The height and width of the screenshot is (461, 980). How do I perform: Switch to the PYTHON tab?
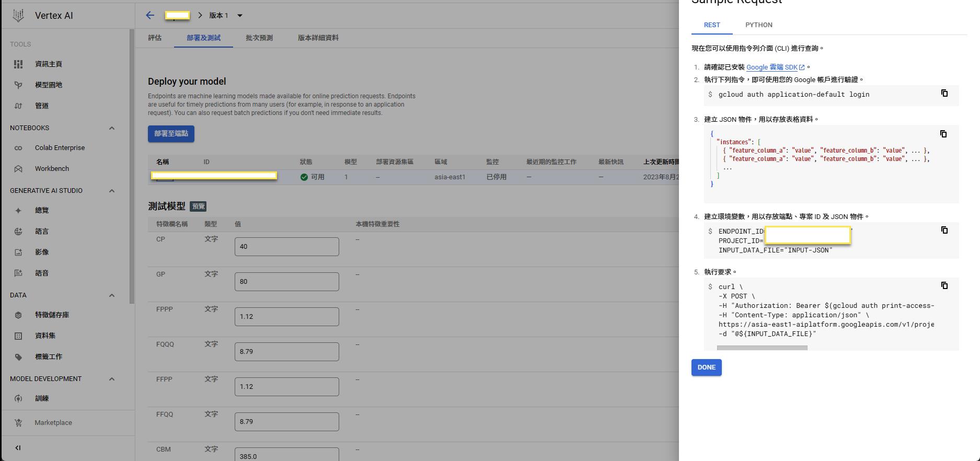click(758, 25)
